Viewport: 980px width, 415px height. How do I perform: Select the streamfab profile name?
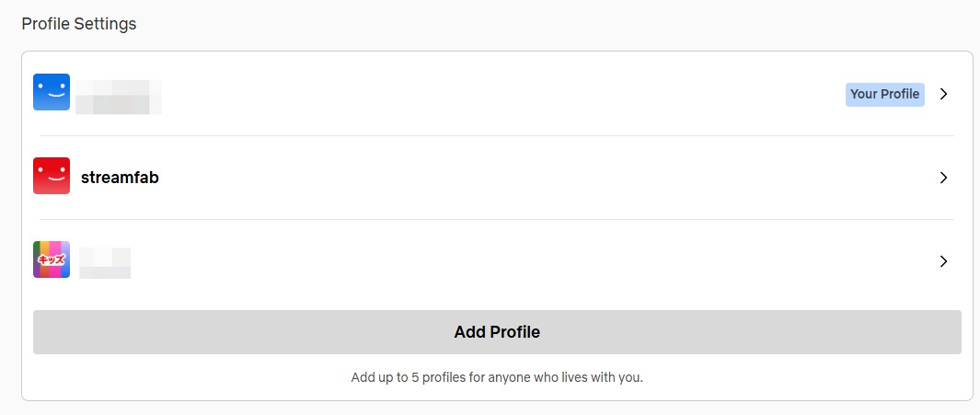tap(120, 178)
